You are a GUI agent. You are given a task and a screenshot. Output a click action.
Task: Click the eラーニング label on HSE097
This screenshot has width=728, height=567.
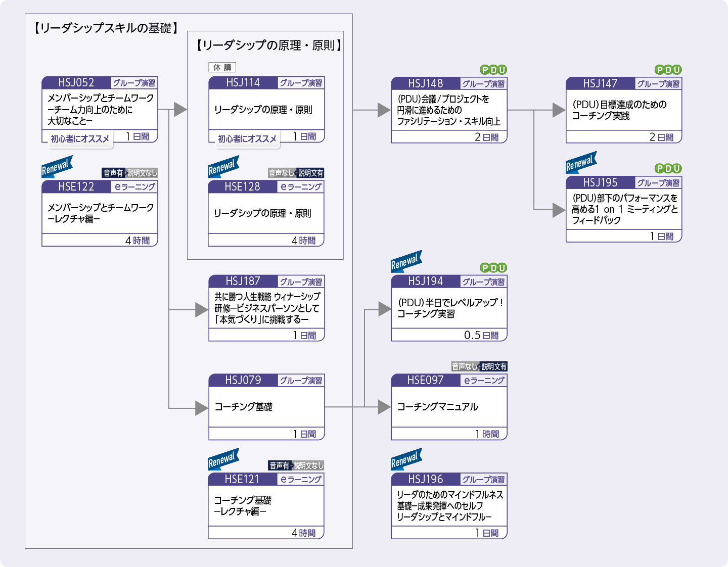[483, 380]
